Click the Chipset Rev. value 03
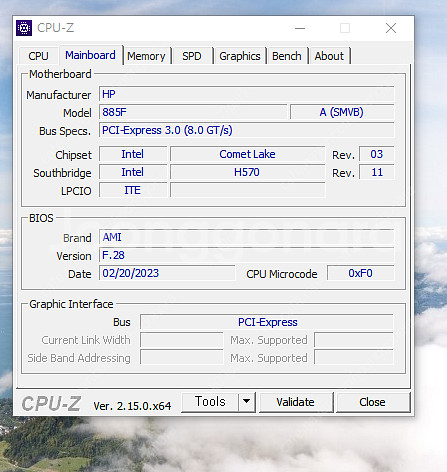This screenshot has width=447, height=472. 377,154
